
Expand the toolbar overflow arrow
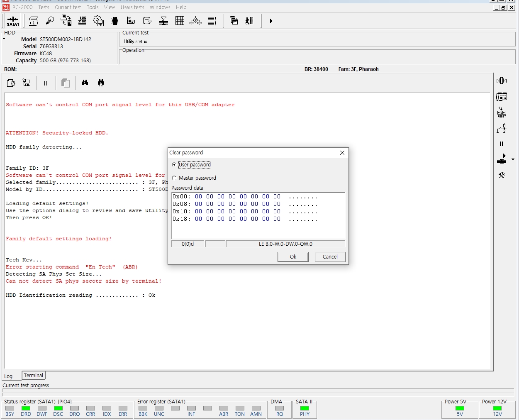(271, 21)
